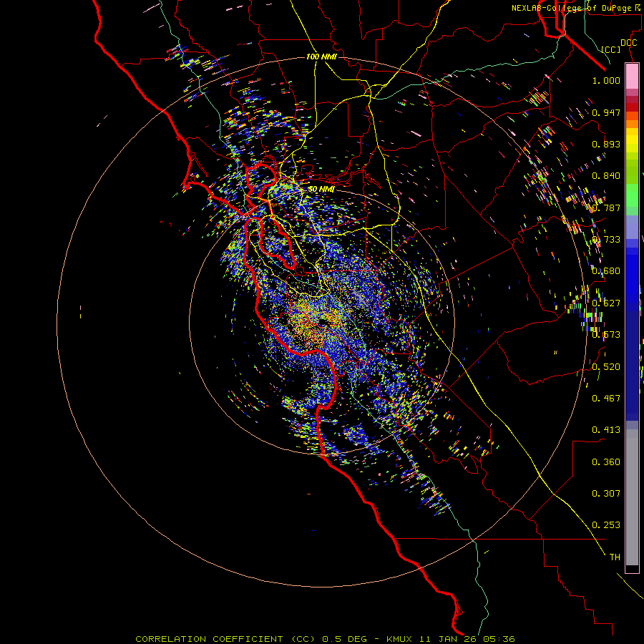Click the 11 JAN 26 date text
This screenshot has height=644, width=644.
pos(447,639)
